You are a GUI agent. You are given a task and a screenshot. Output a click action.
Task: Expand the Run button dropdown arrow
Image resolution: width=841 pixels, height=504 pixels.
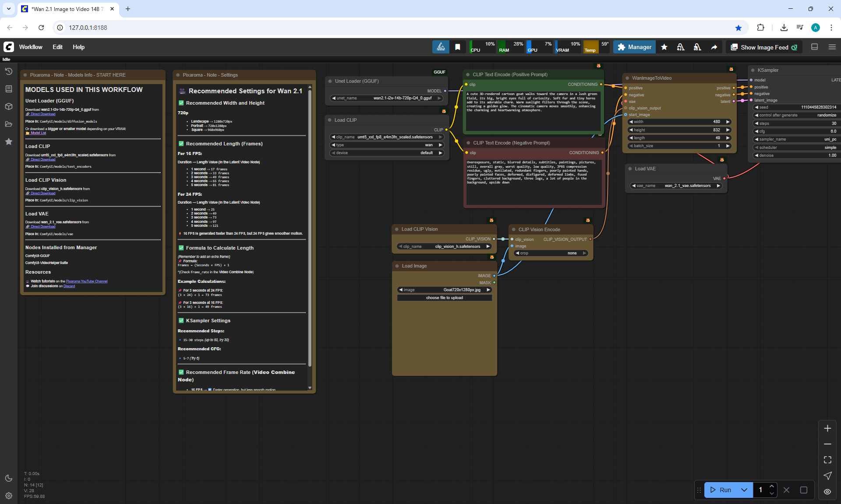(744, 490)
